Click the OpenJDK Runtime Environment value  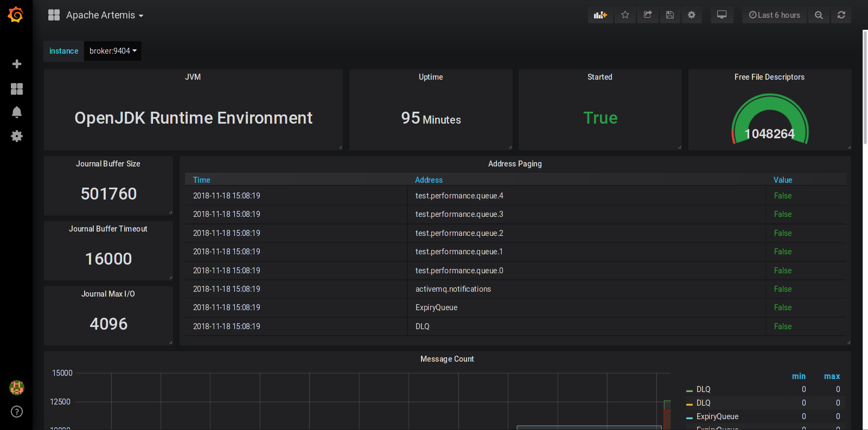point(194,118)
